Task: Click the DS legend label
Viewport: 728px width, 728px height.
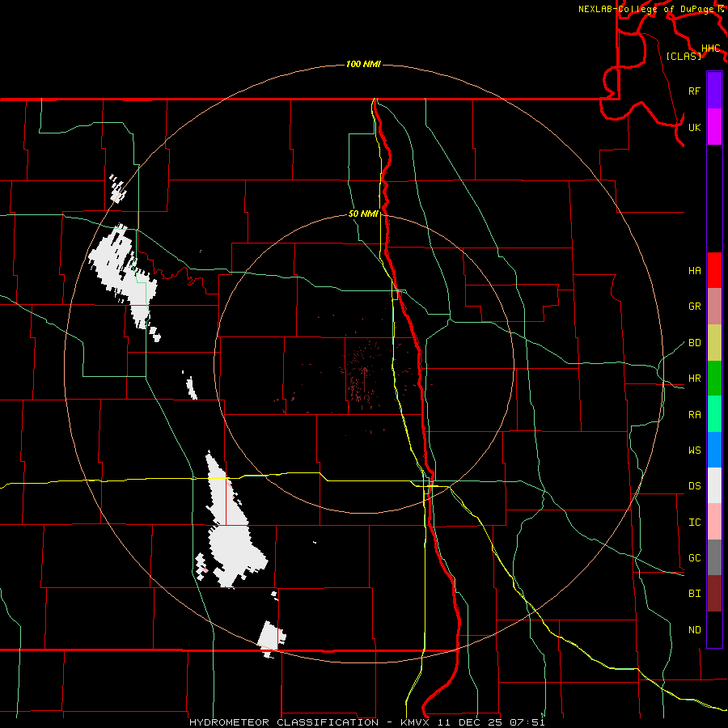Action: click(694, 485)
